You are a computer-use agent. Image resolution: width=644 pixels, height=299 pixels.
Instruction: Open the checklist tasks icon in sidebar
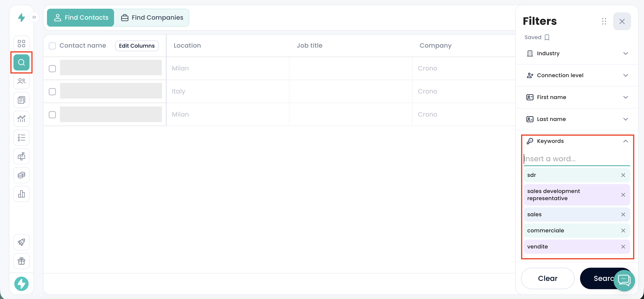pos(21,138)
